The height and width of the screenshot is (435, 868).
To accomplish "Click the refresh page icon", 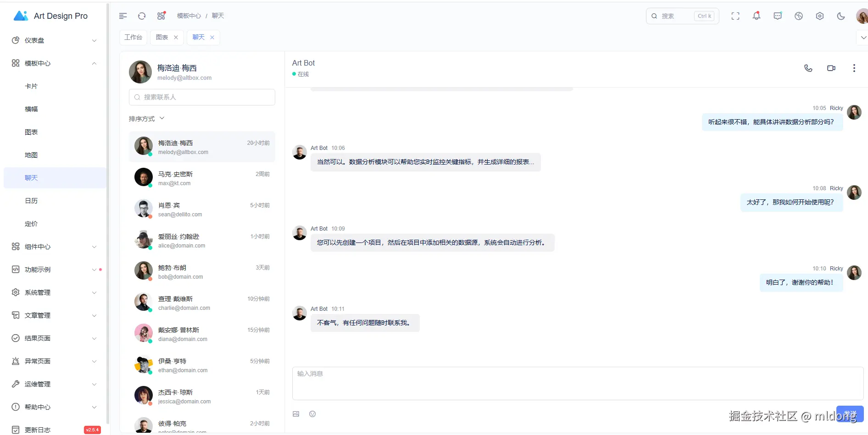I will (142, 16).
